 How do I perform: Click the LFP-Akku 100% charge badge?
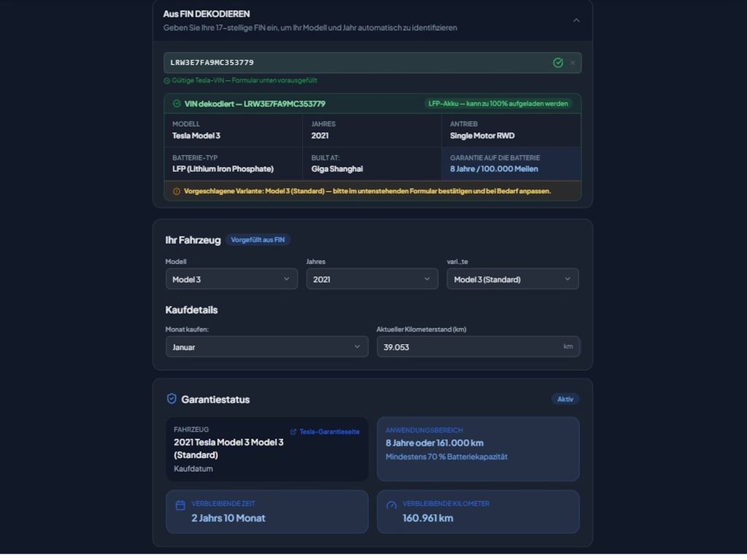pos(498,104)
